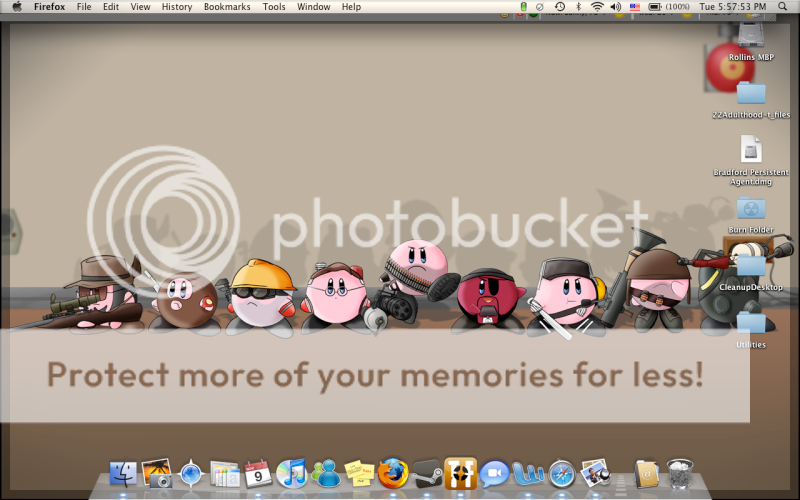
Task: Open the Address Book dock icon
Action: [x=646, y=472]
